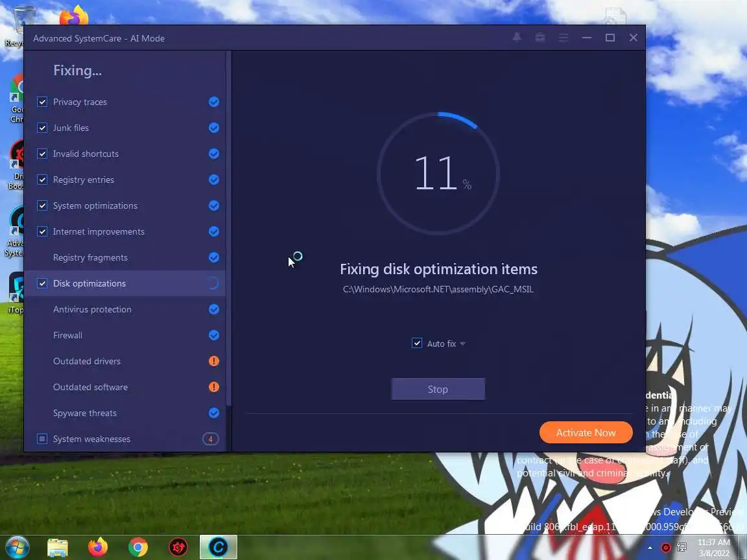The image size is (747, 560).
Task: Uncheck the System optimizations checkbox
Action: coord(42,205)
